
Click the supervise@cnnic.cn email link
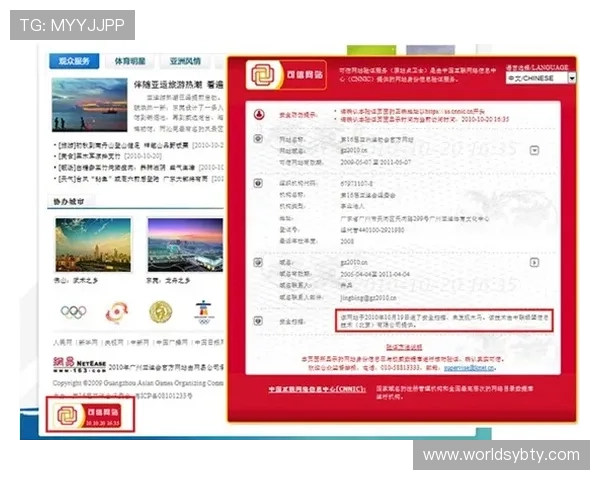click(470, 368)
